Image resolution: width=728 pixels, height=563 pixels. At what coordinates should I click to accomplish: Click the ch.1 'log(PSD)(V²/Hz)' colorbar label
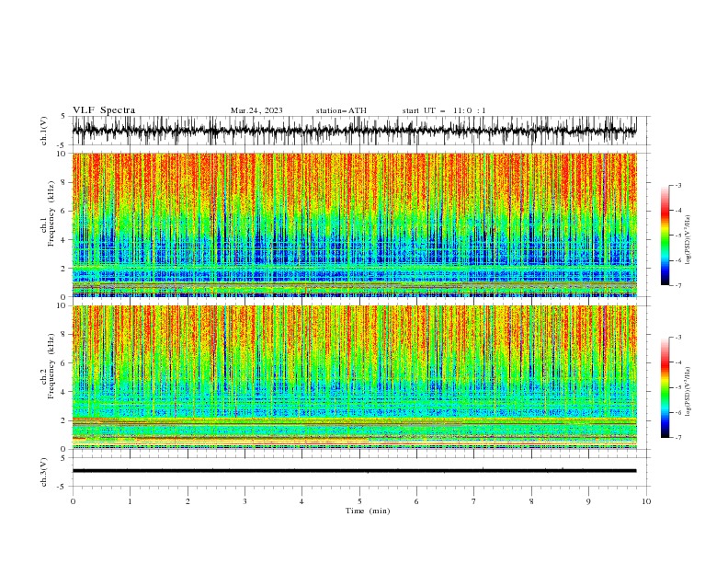coord(688,240)
